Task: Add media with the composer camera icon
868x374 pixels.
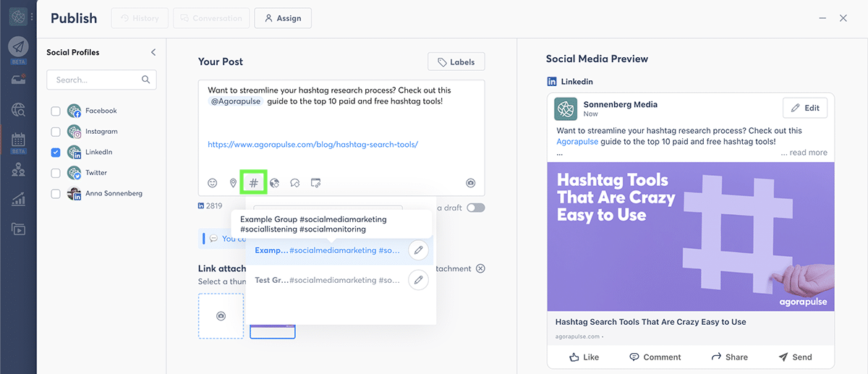Action: (x=471, y=183)
